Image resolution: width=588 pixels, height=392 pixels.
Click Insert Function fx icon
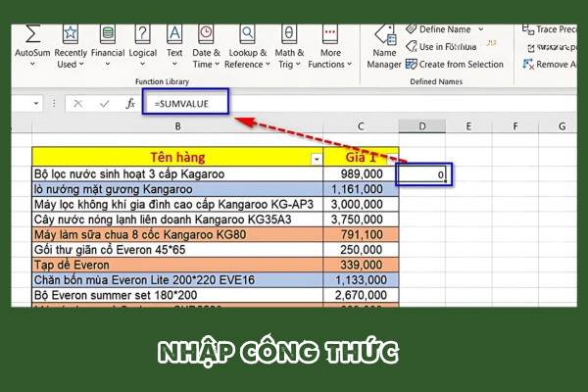coord(130,104)
